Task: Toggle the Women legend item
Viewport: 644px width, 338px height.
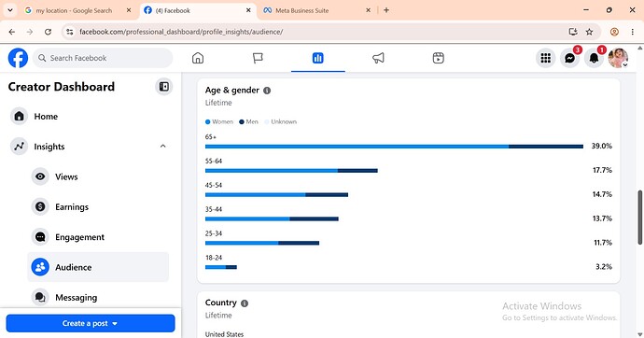Action: tap(219, 122)
